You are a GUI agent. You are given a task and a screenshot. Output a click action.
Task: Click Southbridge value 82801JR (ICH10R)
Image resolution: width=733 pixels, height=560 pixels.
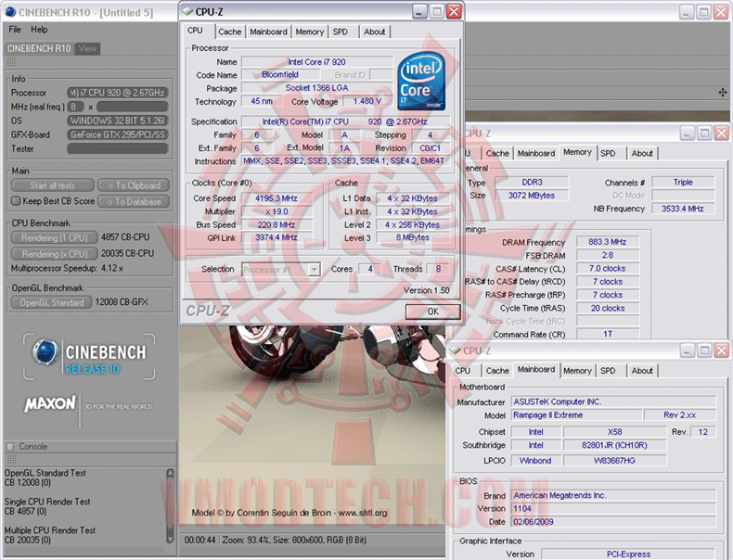[x=614, y=446]
